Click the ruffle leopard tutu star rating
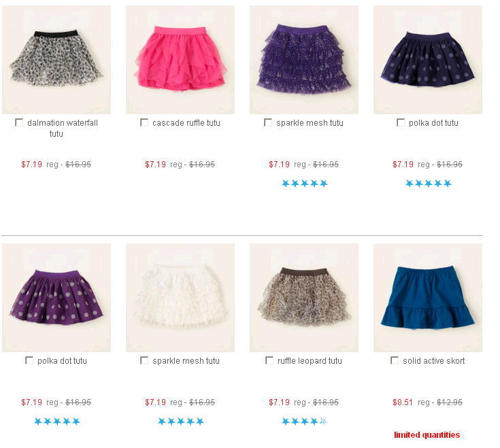 click(x=305, y=421)
